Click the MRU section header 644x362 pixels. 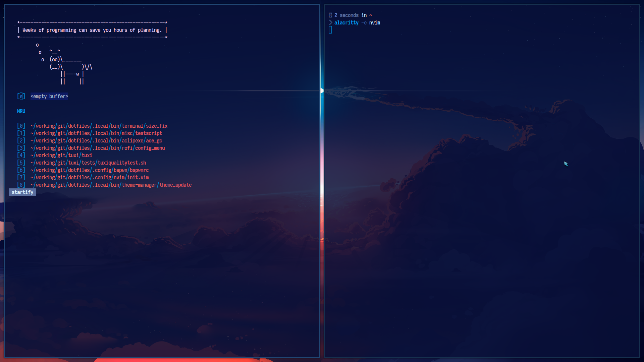tap(21, 111)
